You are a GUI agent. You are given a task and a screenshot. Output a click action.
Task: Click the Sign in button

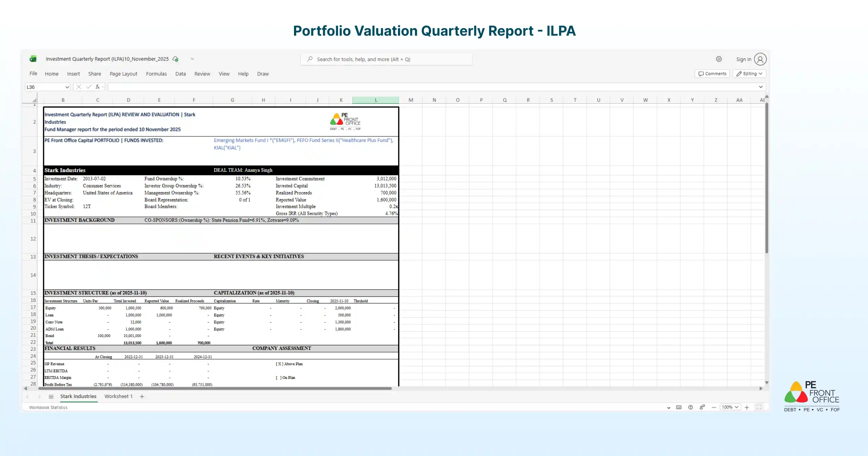[x=743, y=59]
